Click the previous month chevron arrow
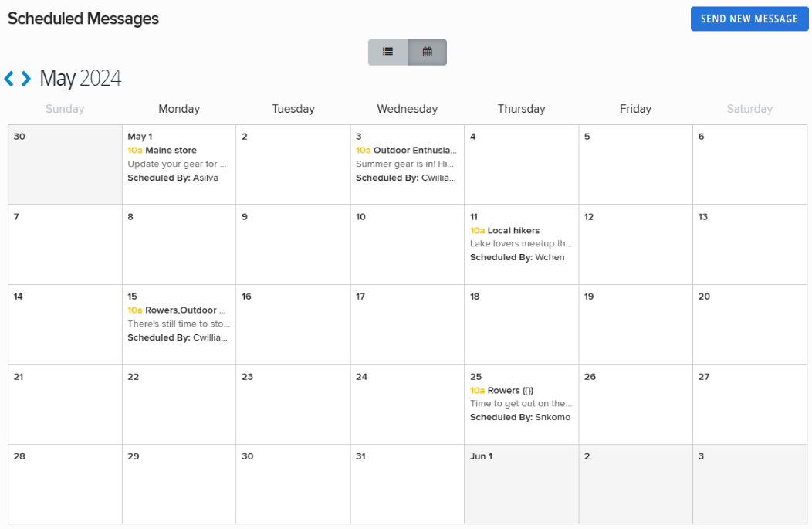 [10, 78]
